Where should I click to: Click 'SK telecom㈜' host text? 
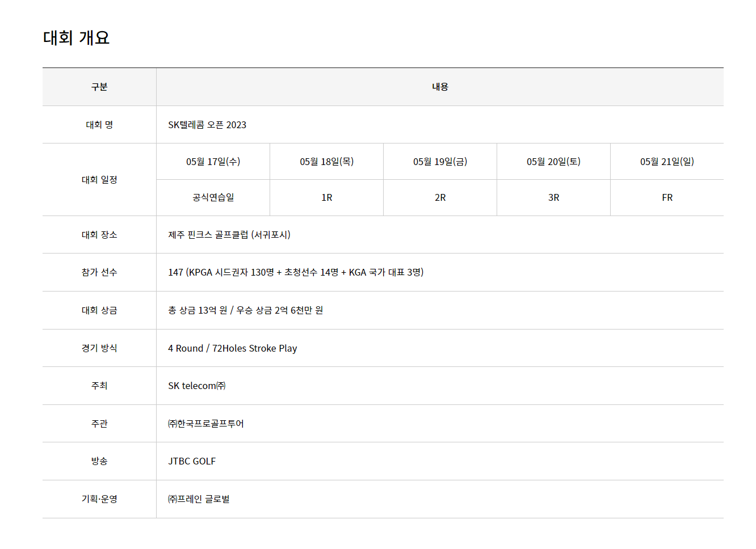pyautogui.click(x=197, y=386)
